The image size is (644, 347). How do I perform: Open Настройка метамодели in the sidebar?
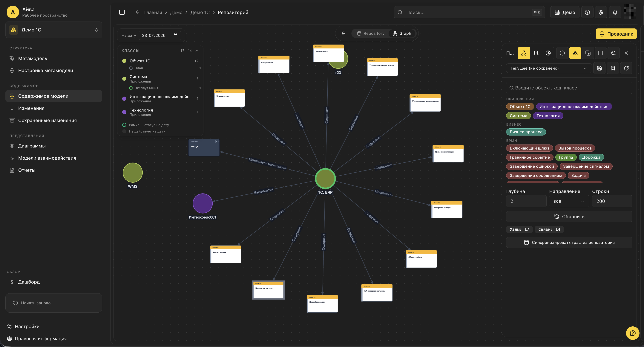click(54, 71)
